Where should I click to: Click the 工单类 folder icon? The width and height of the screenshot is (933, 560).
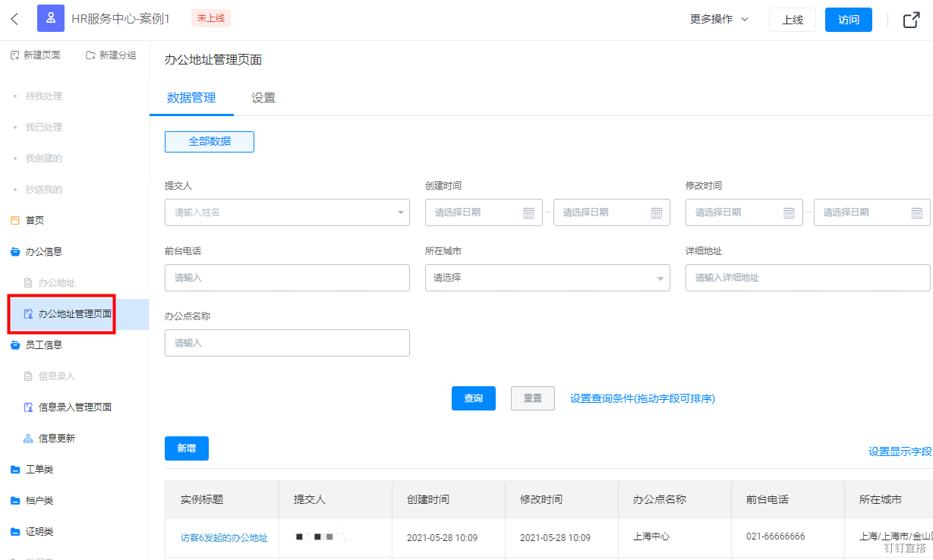(x=14, y=470)
